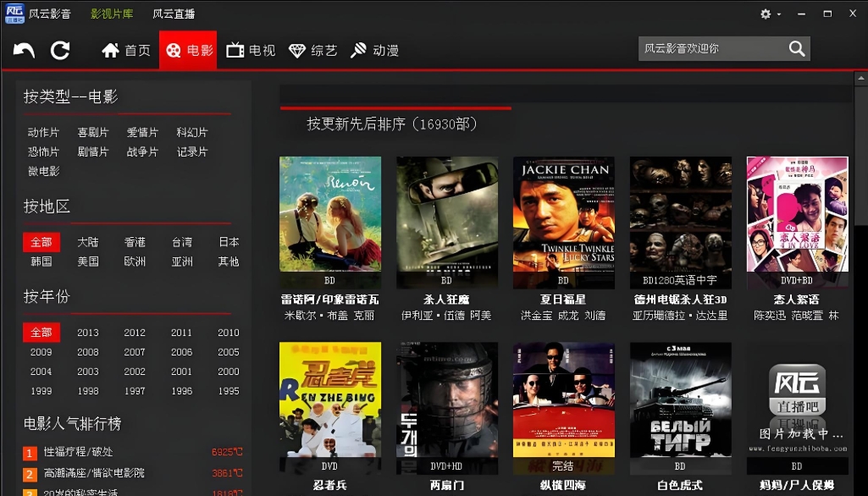Open the 综艺 section via diamond icon
This screenshot has width=868, height=496.
(x=298, y=50)
